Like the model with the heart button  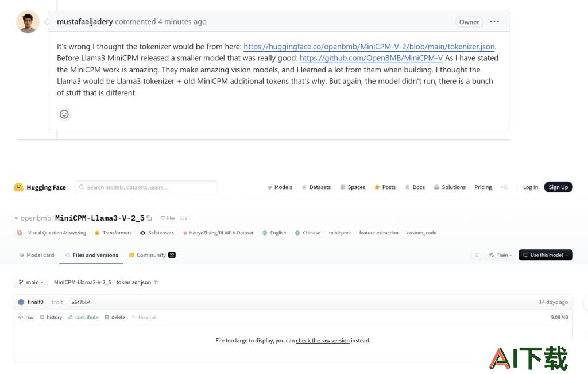point(167,218)
